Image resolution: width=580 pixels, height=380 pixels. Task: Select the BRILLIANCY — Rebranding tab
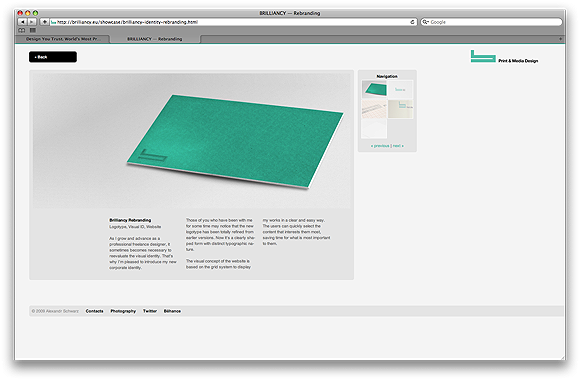tap(155, 39)
